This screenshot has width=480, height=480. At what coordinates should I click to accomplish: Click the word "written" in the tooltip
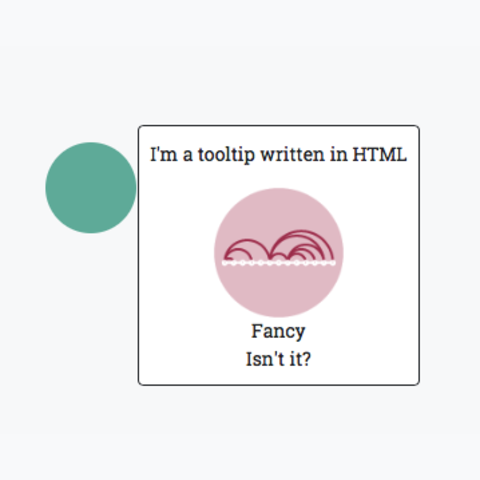click(x=292, y=155)
